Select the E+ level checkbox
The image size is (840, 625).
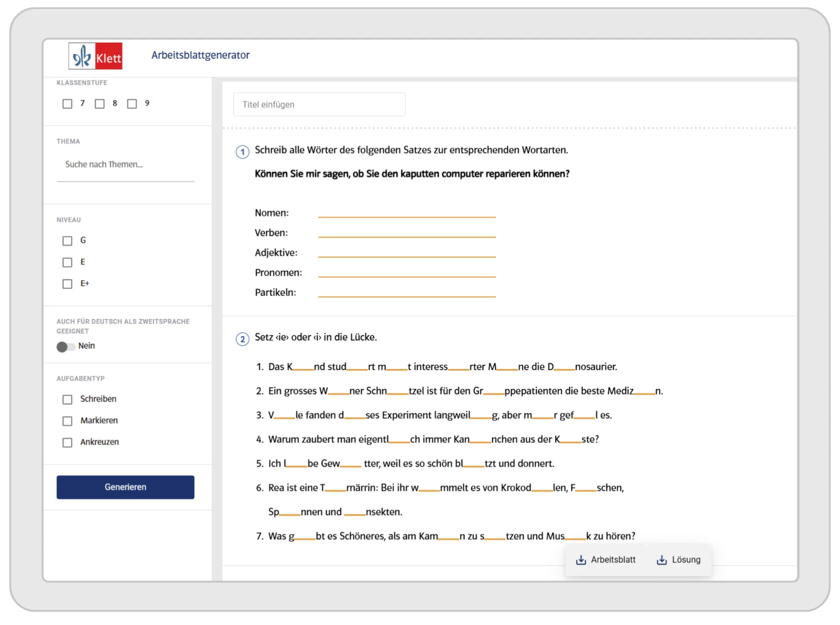click(x=67, y=284)
